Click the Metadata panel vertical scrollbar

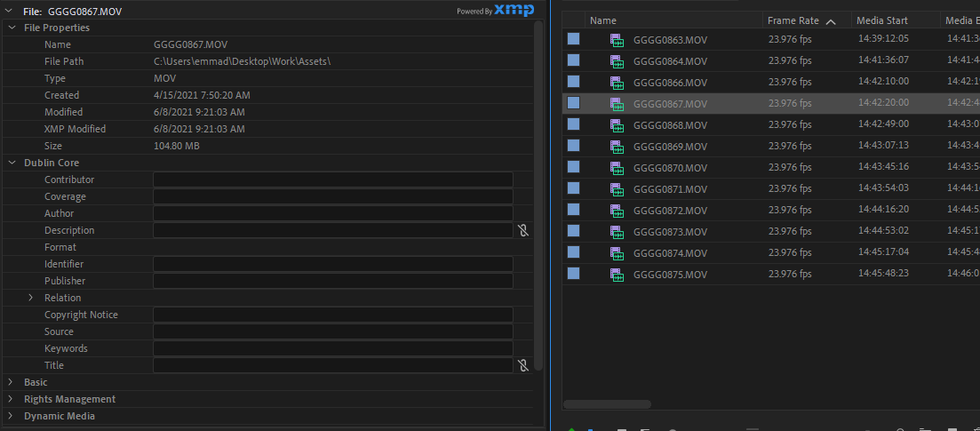[538, 196]
